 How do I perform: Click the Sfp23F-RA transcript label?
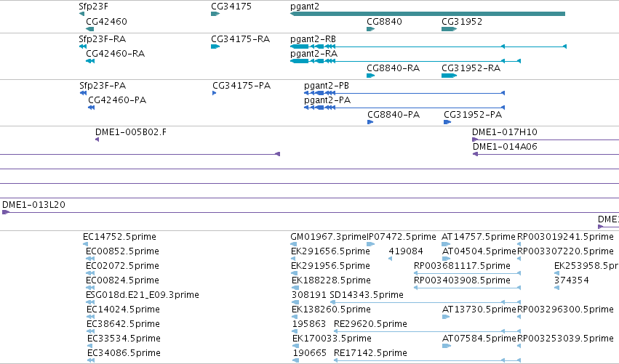click(x=103, y=39)
